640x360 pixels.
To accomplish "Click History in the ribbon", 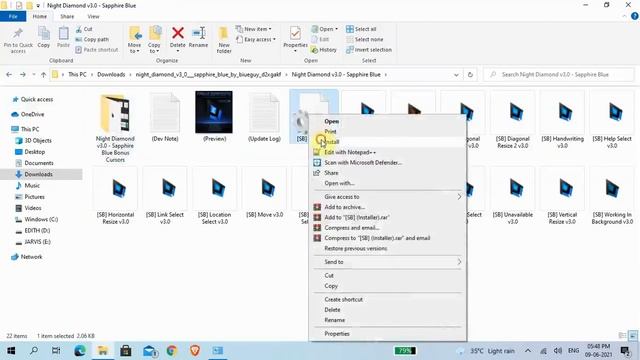I will tap(324, 49).
